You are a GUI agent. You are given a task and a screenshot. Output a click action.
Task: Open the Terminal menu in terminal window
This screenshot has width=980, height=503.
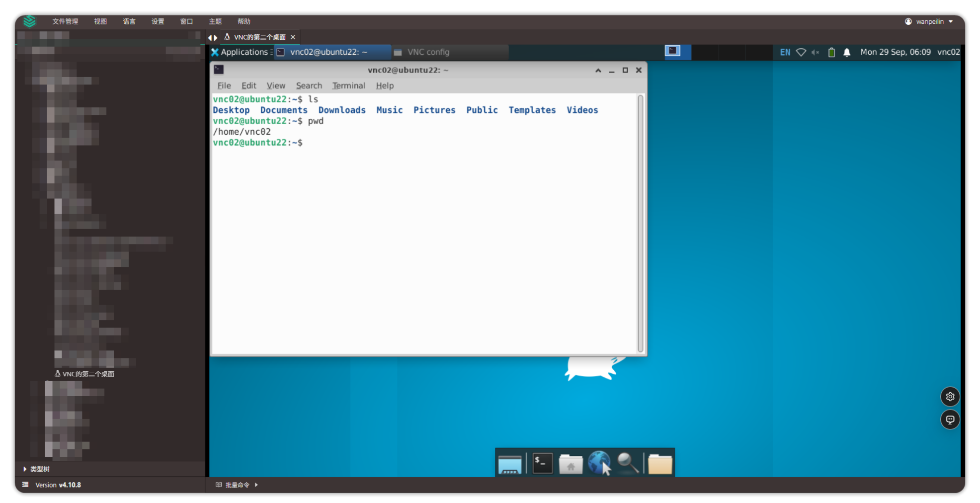click(x=348, y=85)
